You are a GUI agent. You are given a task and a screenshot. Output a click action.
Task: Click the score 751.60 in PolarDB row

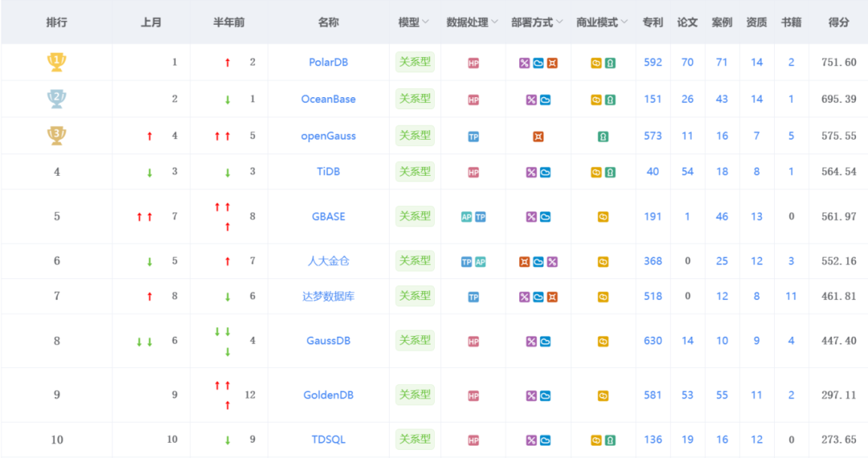point(838,62)
